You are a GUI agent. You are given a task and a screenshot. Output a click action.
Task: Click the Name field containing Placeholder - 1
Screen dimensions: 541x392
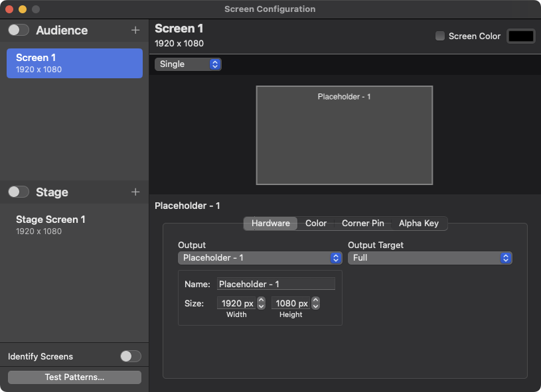click(275, 284)
